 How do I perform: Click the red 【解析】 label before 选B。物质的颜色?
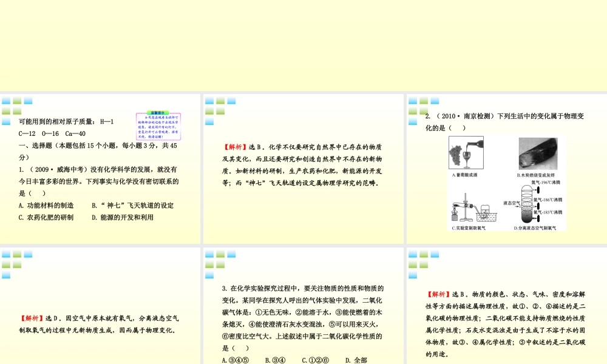point(438,294)
